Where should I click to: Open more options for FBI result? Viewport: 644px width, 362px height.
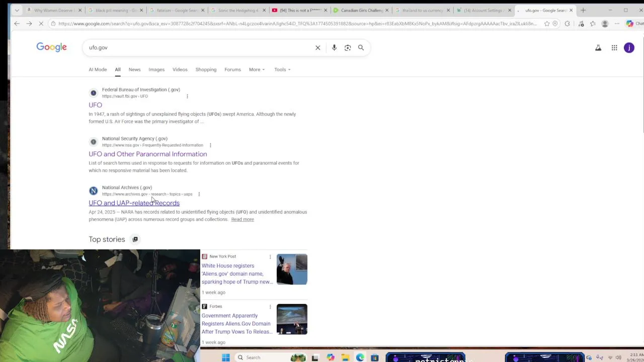click(x=187, y=97)
